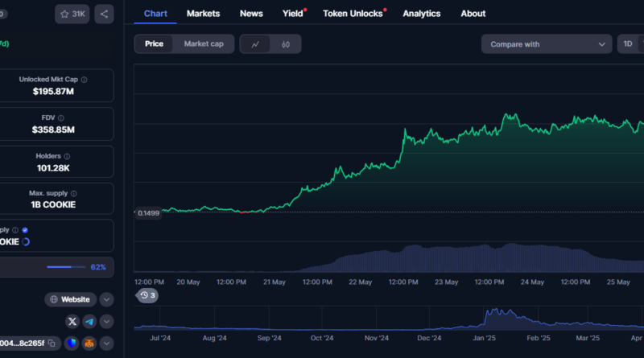Copy the contract address icon
644x358 pixels.
tap(52, 344)
